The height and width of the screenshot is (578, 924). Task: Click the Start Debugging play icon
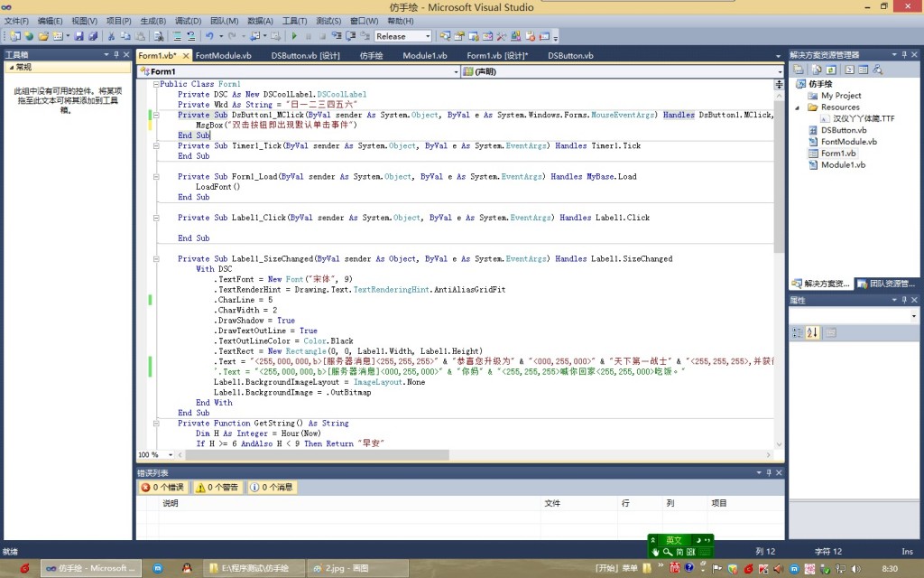coord(294,36)
